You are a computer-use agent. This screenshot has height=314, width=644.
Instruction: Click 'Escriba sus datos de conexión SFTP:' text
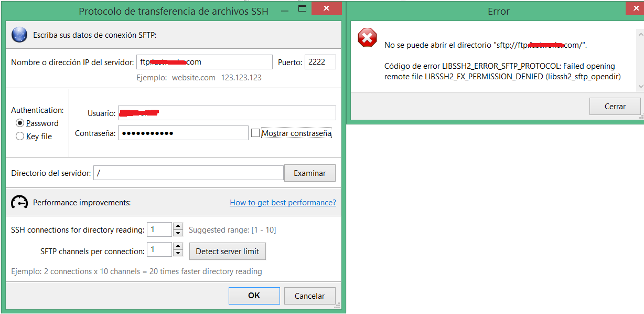click(95, 35)
